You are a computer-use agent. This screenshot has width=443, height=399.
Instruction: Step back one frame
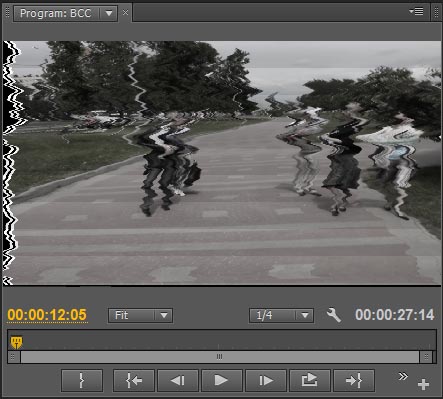point(178,380)
